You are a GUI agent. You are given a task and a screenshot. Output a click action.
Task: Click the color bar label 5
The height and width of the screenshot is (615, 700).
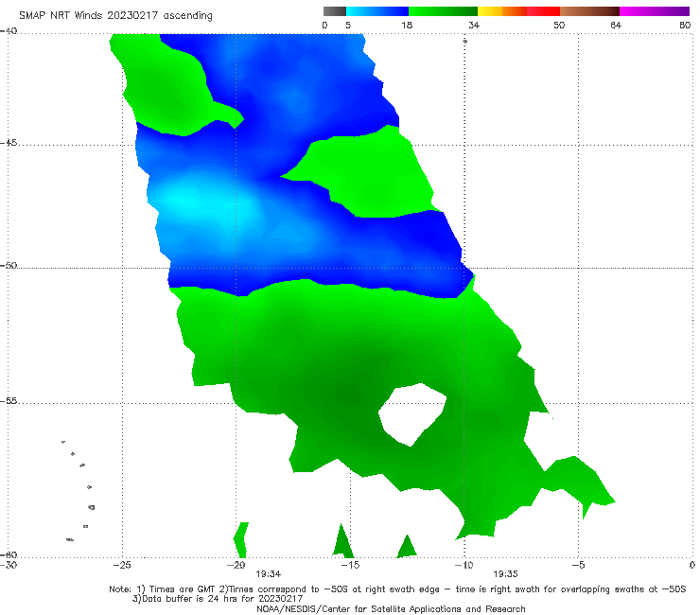[x=348, y=25]
